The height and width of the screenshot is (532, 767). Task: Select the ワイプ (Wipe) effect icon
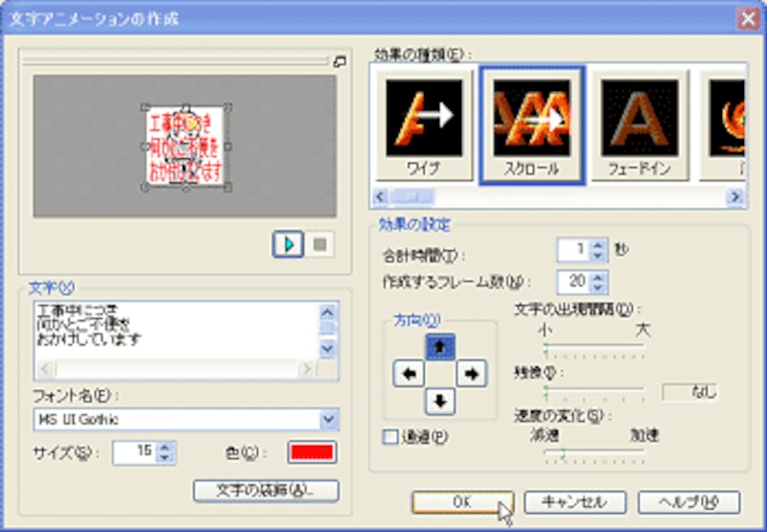pos(424,126)
